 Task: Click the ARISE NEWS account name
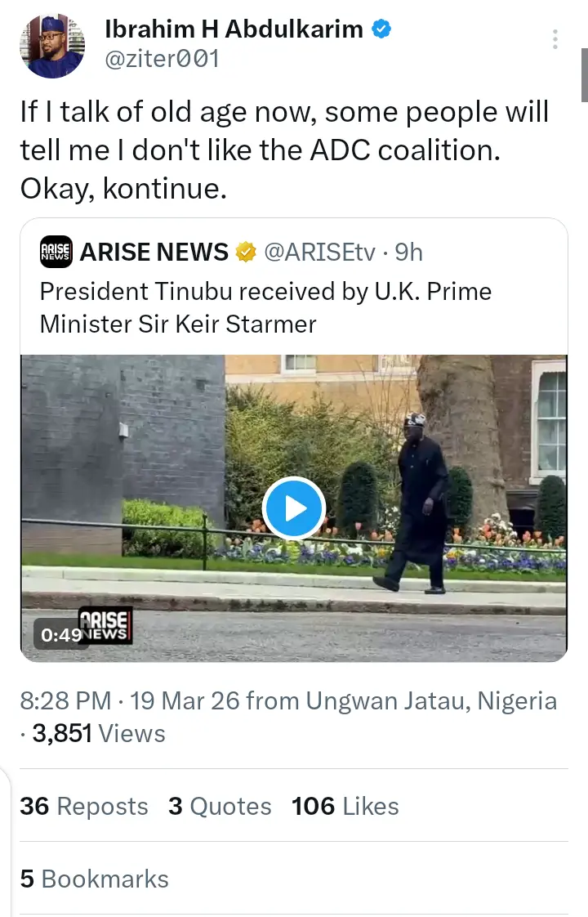(x=154, y=253)
